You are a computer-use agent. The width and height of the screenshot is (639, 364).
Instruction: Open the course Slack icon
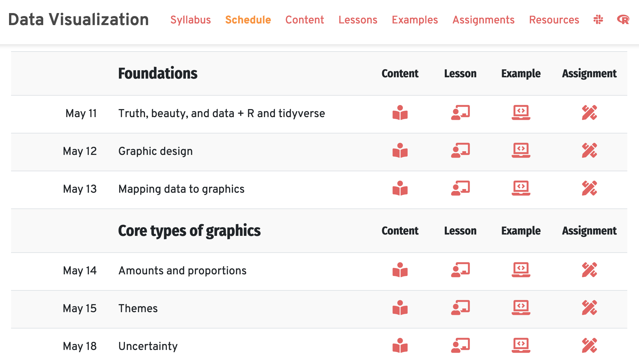(x=598, y=20)
